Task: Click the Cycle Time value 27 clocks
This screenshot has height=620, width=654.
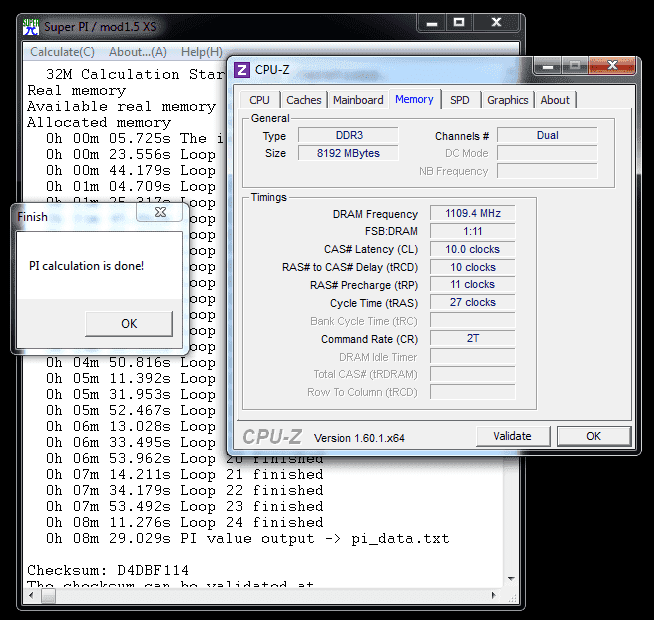Action: [x=473, y=302]
